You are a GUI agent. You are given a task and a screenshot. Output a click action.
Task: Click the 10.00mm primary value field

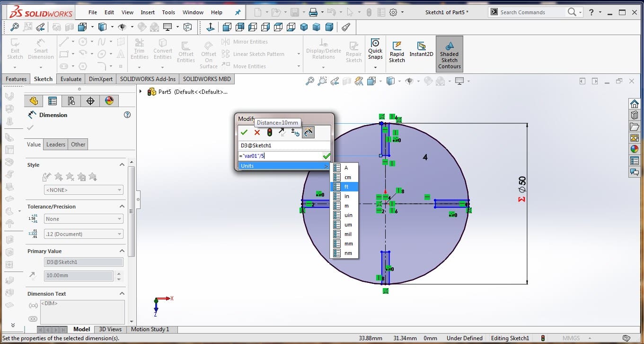[79, 275]
